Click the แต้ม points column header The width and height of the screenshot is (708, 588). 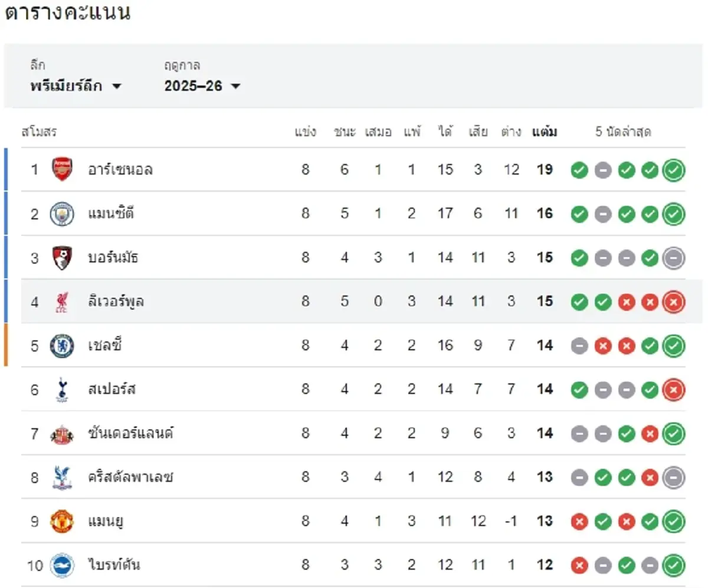click(544, 132)
